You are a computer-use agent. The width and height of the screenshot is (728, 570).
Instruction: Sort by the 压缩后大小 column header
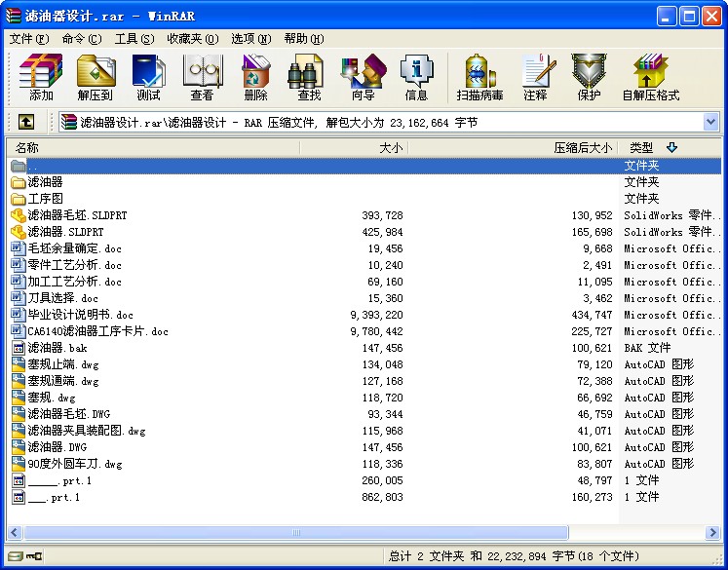pyautogui.click(x=514, y=147)
